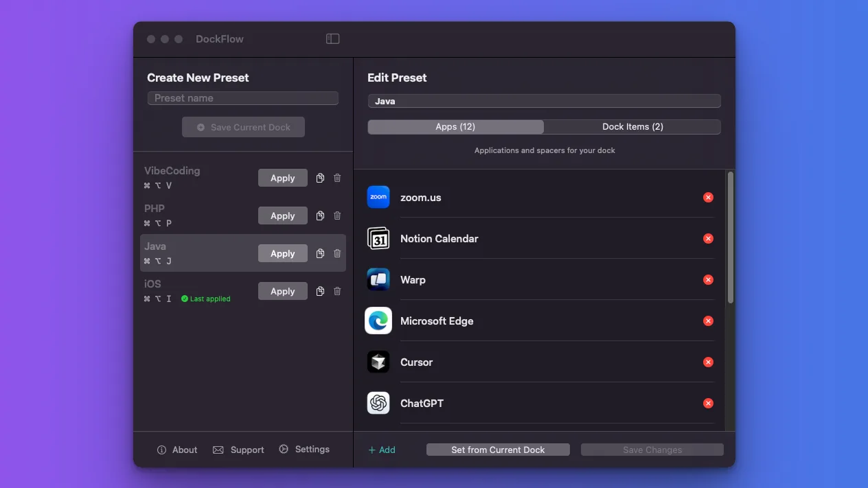Screen dimensions: 868x488
Task: Duplicate the iOS preset
Action: [x=320, y=291]
